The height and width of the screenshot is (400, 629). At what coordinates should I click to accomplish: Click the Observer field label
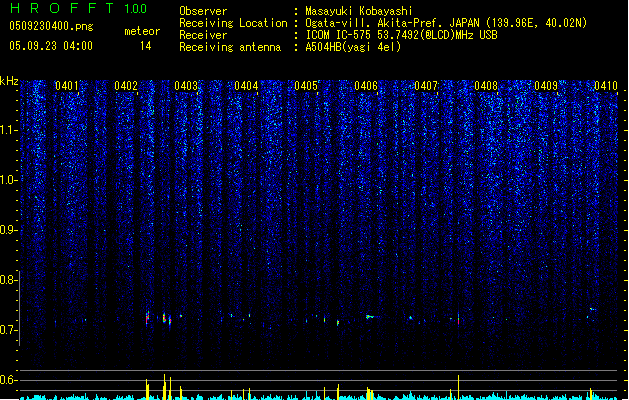(203, 11)
